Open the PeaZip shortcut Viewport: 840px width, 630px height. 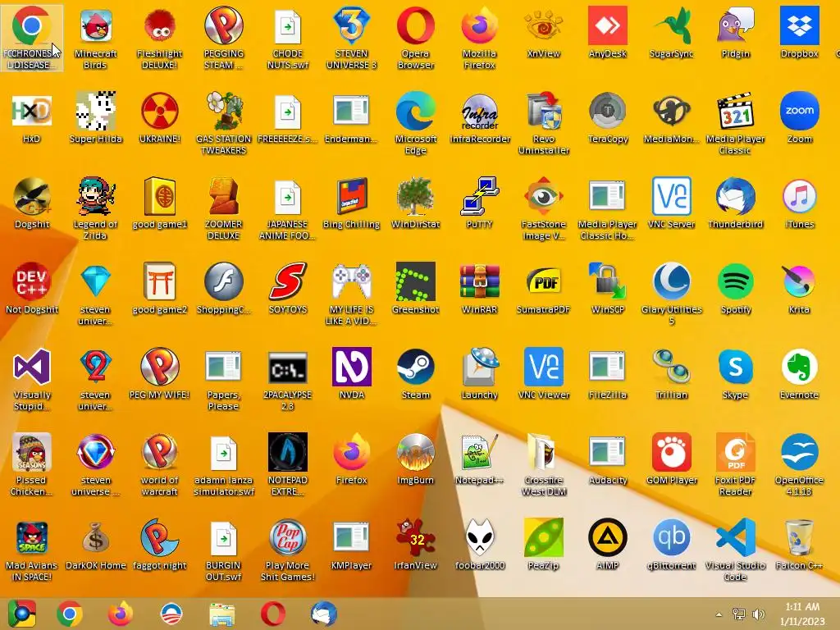coord(543,537)
